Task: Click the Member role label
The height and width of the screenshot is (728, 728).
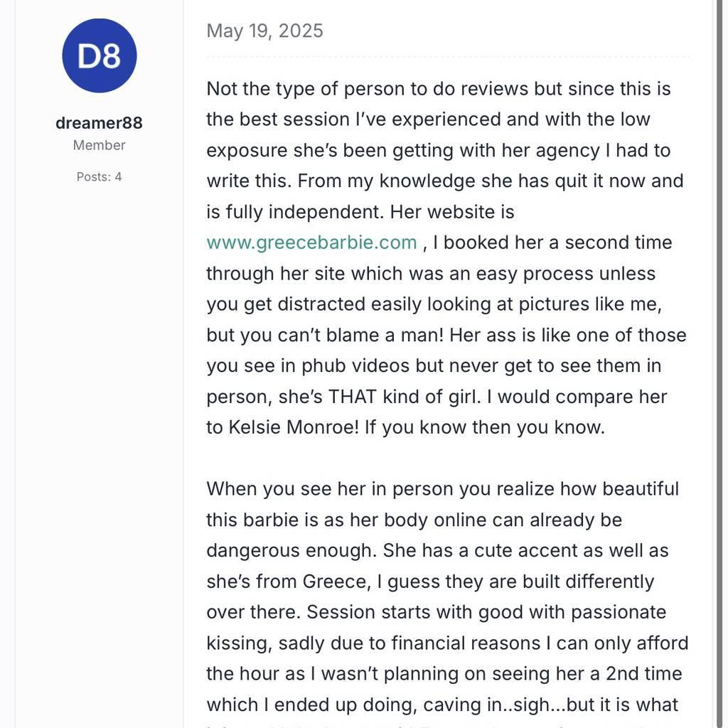Action: [x=99, y=145]
